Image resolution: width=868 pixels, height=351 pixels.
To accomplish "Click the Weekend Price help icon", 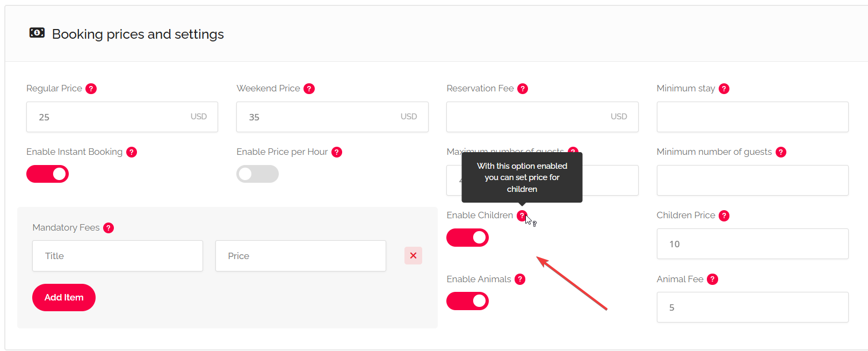I will pos(309,89).
